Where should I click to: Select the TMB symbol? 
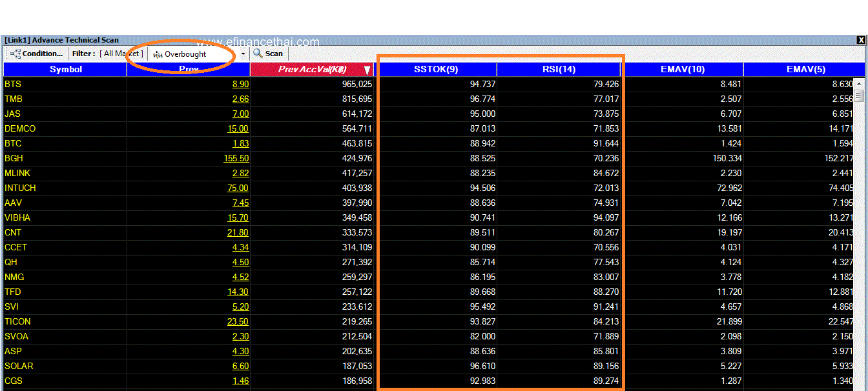click(14, 99)
